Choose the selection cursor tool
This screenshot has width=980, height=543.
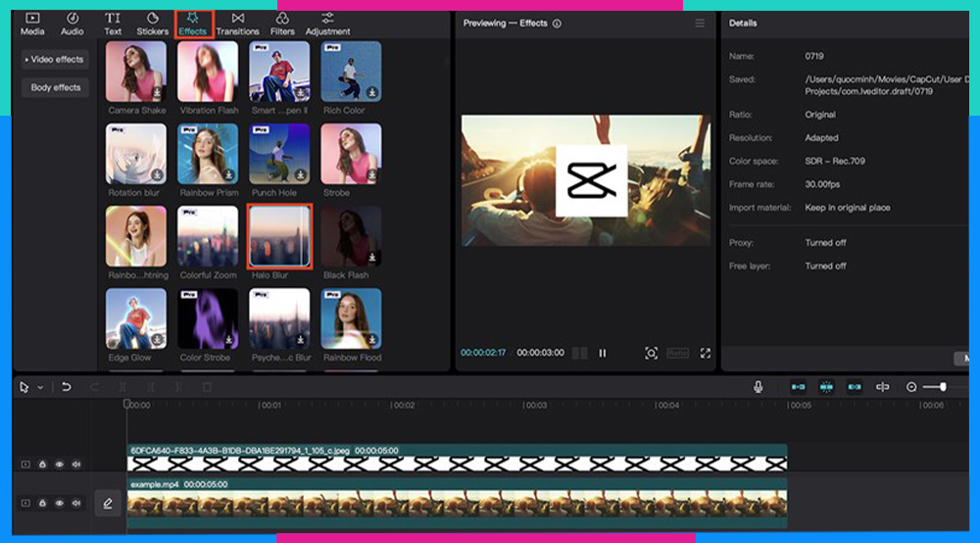pyautogui.click(x=24, y=387)
